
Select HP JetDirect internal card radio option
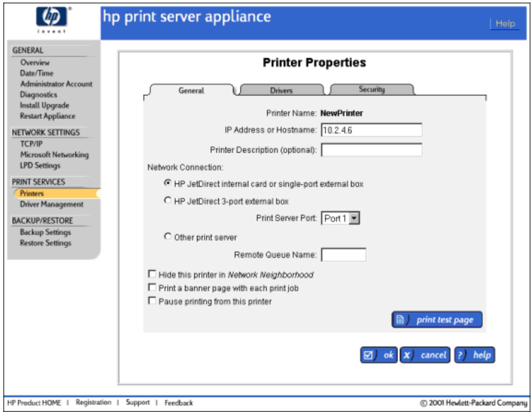tap(168, 183)
